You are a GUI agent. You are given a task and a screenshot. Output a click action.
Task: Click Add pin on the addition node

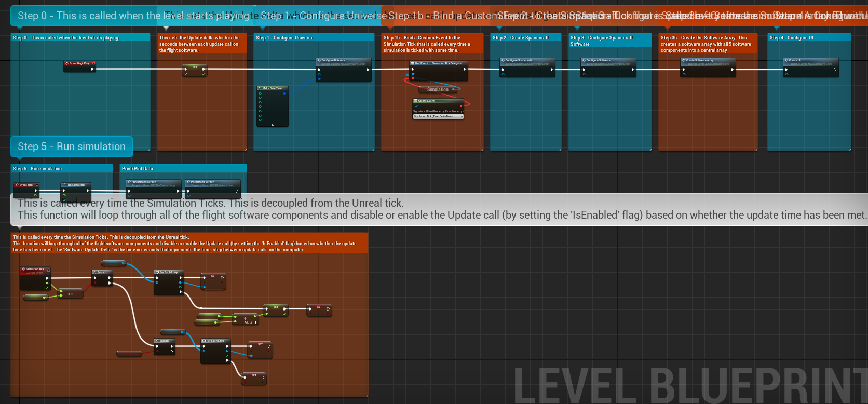point(251,322)
